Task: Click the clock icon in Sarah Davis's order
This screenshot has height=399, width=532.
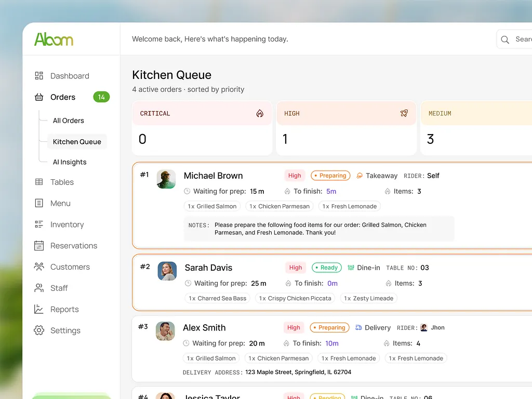Action: 188,283
